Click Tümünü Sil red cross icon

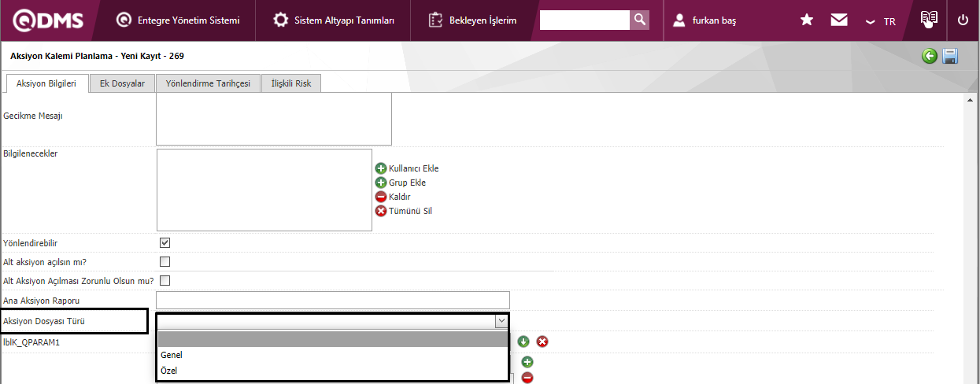pos(381,211)
